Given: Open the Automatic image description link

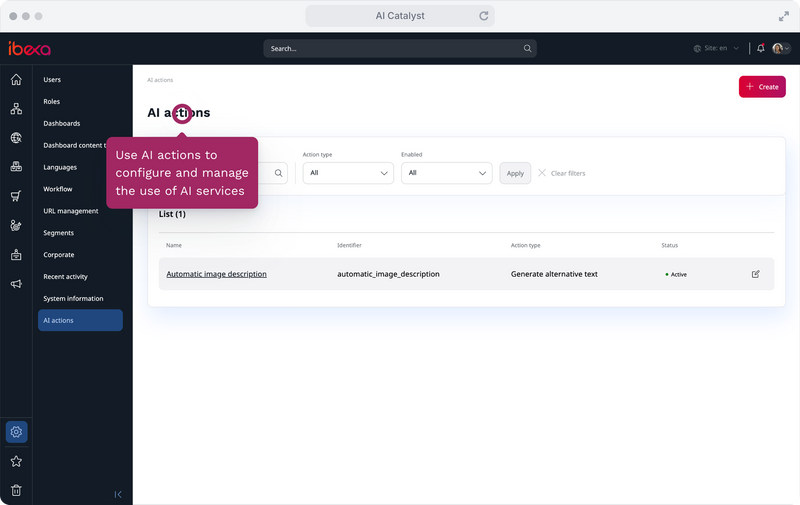Looking at the screenshot, I should [x=216, y=274].
